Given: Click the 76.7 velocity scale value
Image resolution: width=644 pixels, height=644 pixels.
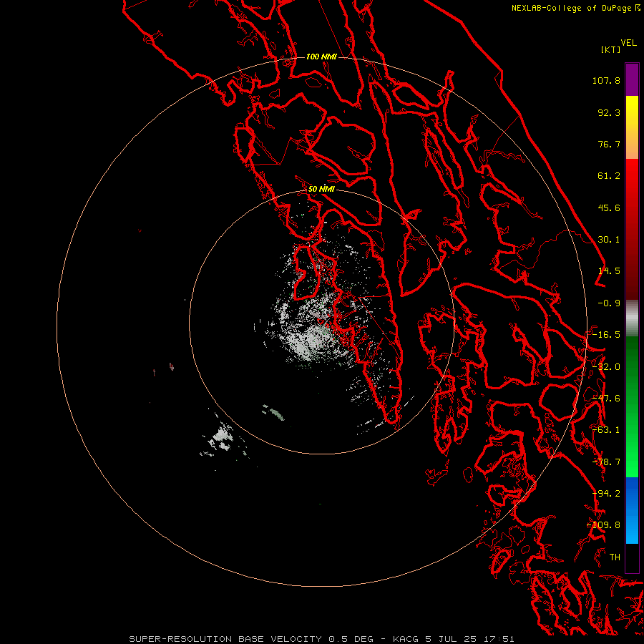Looking at the screenshot, I should click(x=609, y=144).
